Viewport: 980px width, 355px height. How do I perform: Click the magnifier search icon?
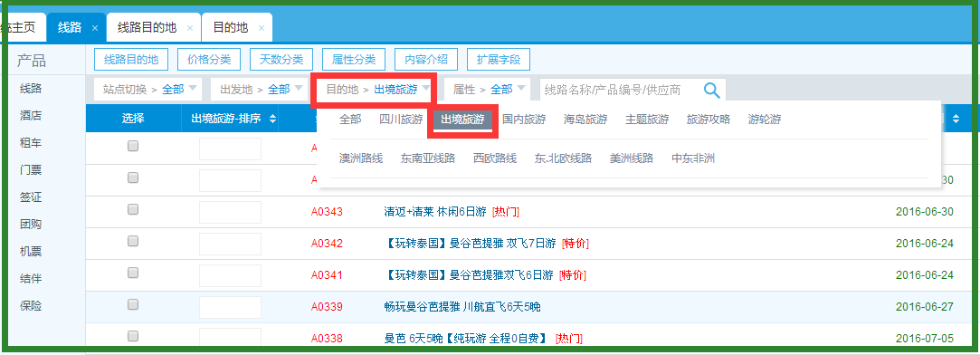click(x=712, y=90)
